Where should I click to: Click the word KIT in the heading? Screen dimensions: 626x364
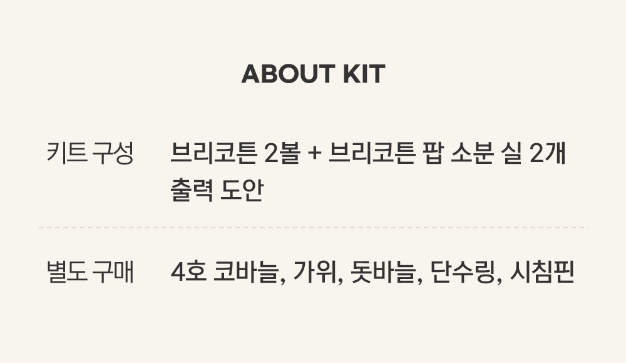pos(364,74)
